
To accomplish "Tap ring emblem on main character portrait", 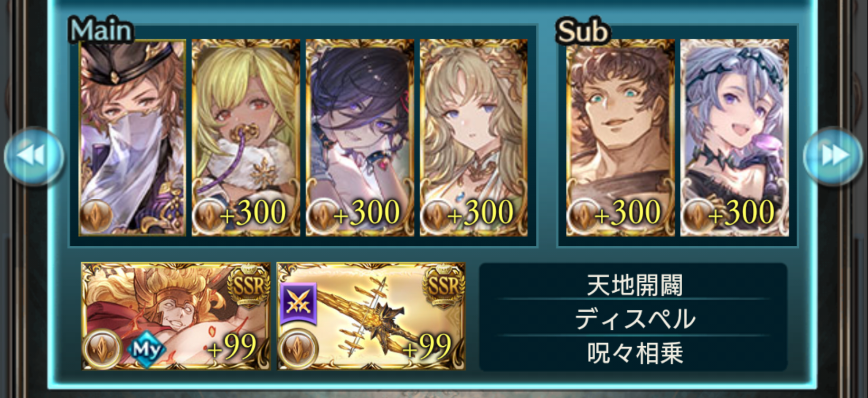I will coord(96,216).
